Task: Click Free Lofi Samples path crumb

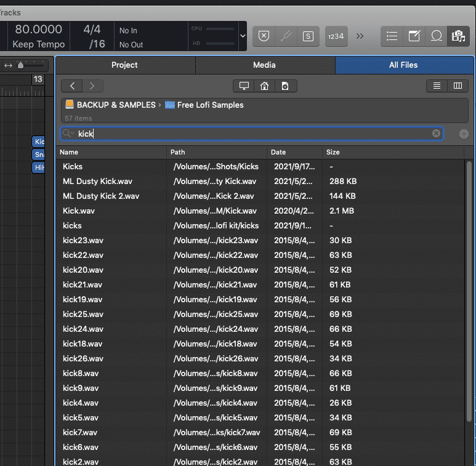Action: click(204, 105)
